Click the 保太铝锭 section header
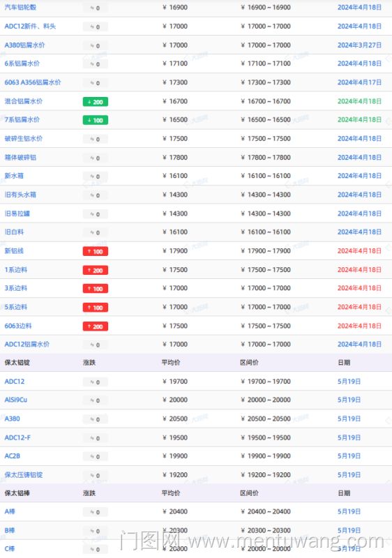The image size is (392, 558). [x=17, y=363]
